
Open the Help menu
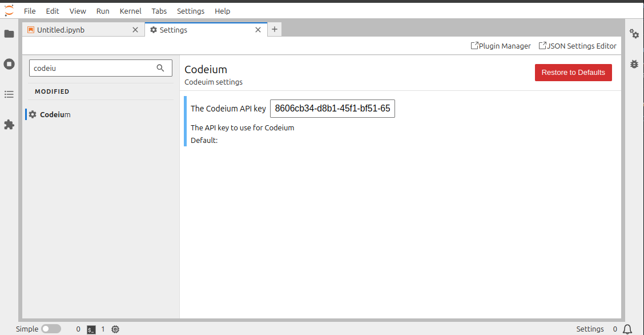pyautogui.click(x=222, y=11)
